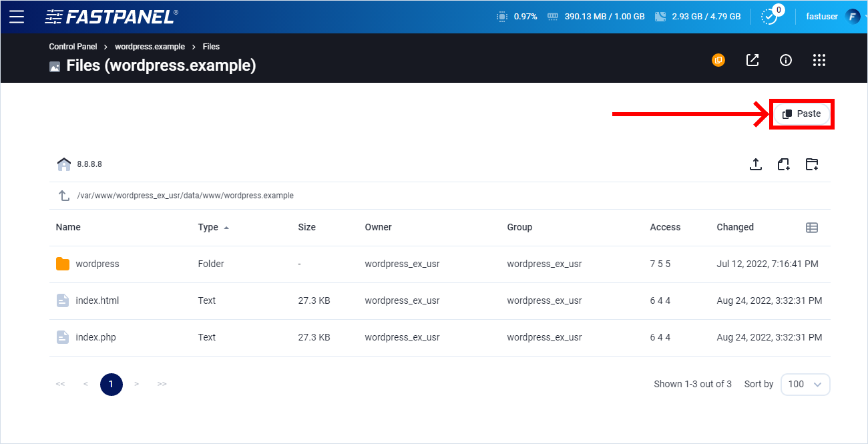Click the 7 5 5 access value
Image resolution: width=868 pixels, height=444 pixels.
point(660,264)
